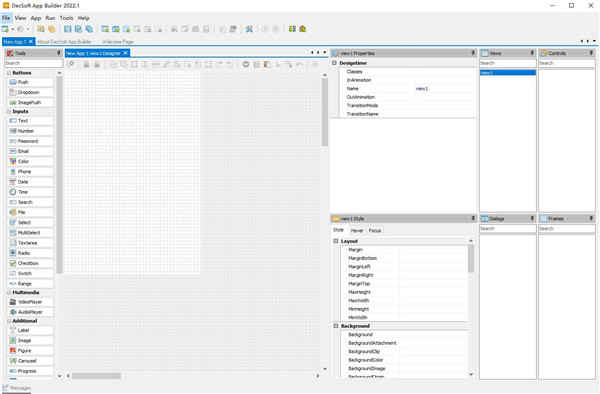
Task: Click the house icon in main toolbar
Action: 303,29
